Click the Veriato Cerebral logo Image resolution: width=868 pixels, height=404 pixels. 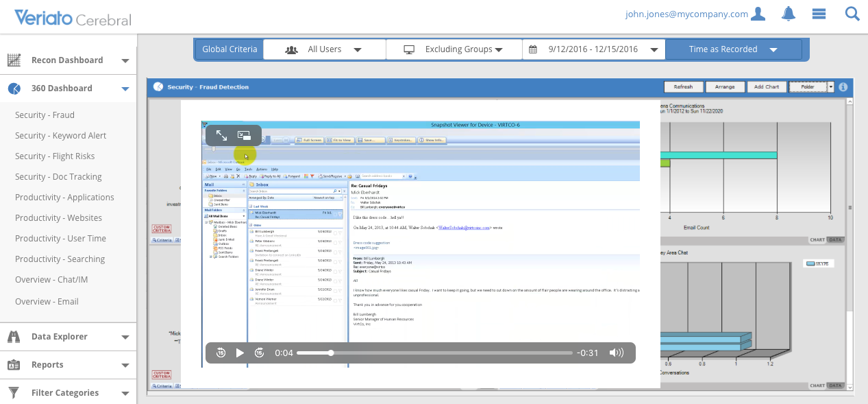pyautogui.click(x=72, y=17)
